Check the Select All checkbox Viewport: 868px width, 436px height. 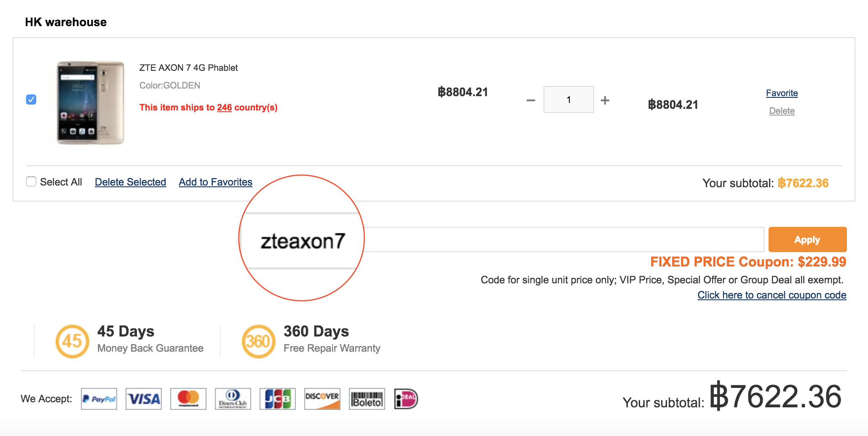click(31, 182)
